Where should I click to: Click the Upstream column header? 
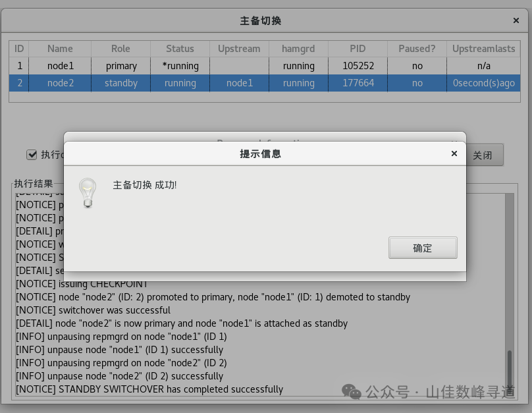(239, 49)
